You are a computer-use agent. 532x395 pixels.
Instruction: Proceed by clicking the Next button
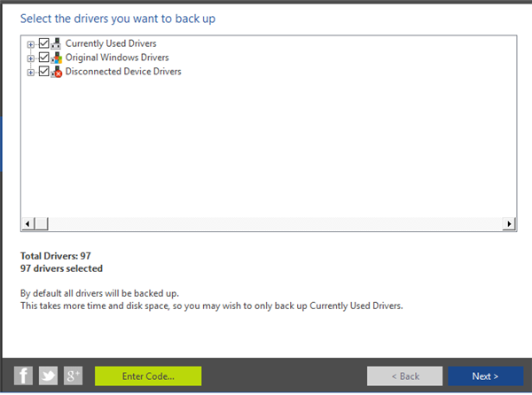click(485, 376)
